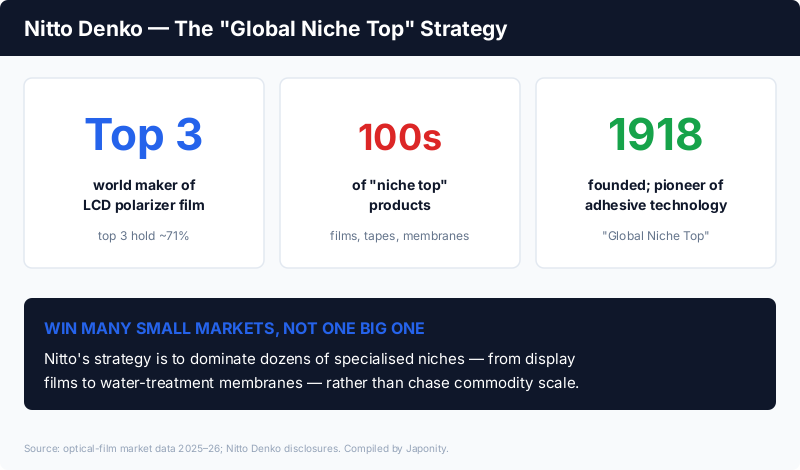Click the source line mentioning 'Compiled by Japonity'
The image size is (800, 470).
coord(236,449)
